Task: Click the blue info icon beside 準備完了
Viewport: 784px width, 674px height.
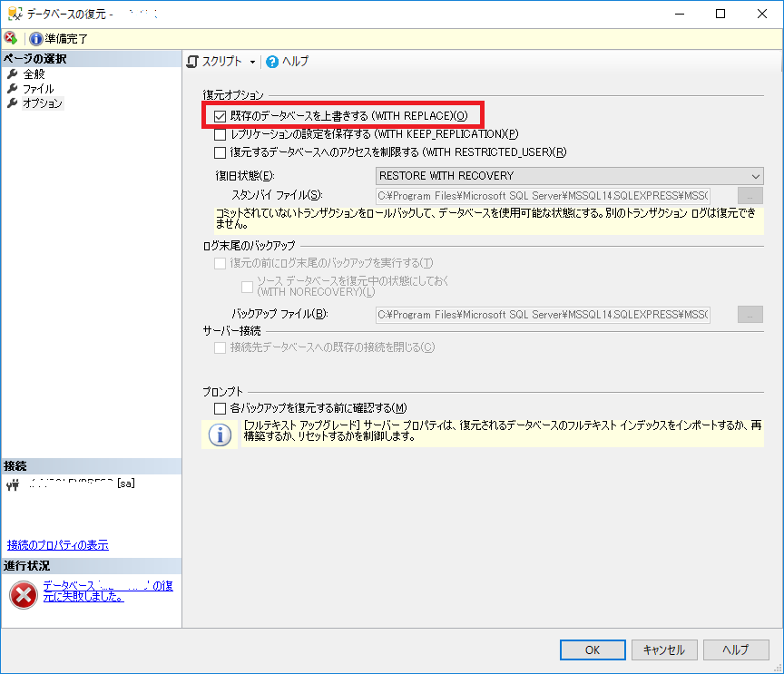Action: point(36,38)
